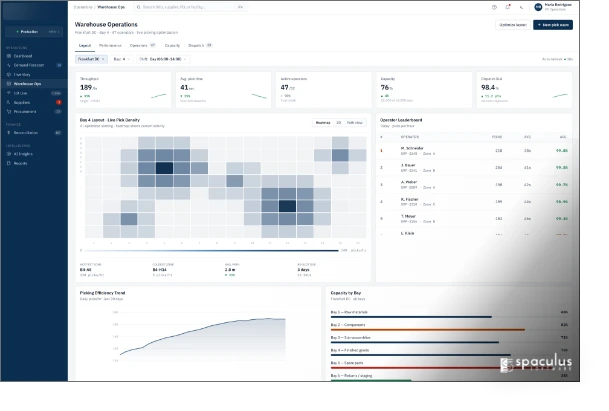The height and width of the screenshot is (411, 609).
Task: Select A. Weber in the leaderboard
Action: click(x=473, y=185)
